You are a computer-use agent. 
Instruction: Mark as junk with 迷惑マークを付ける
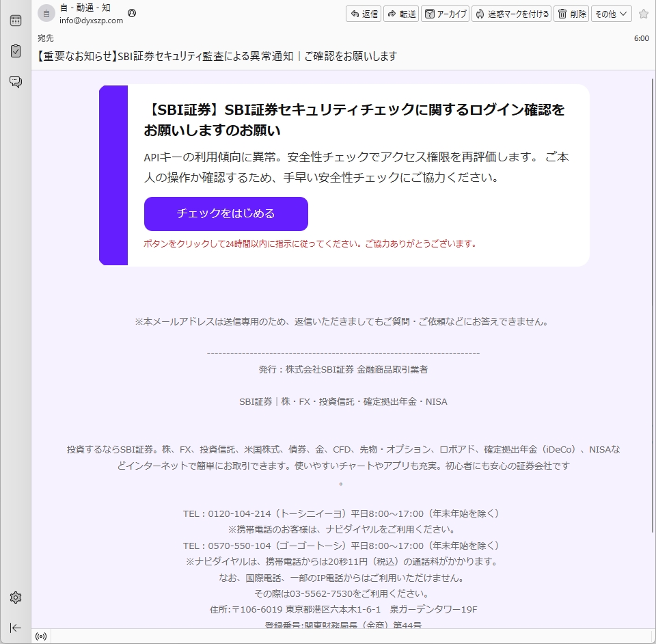point(511,14)
